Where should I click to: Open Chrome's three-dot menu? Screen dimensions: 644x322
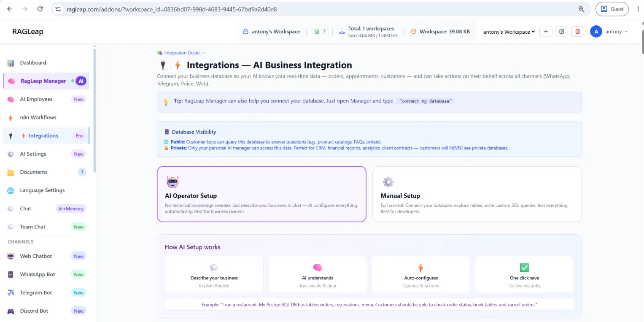638,9
